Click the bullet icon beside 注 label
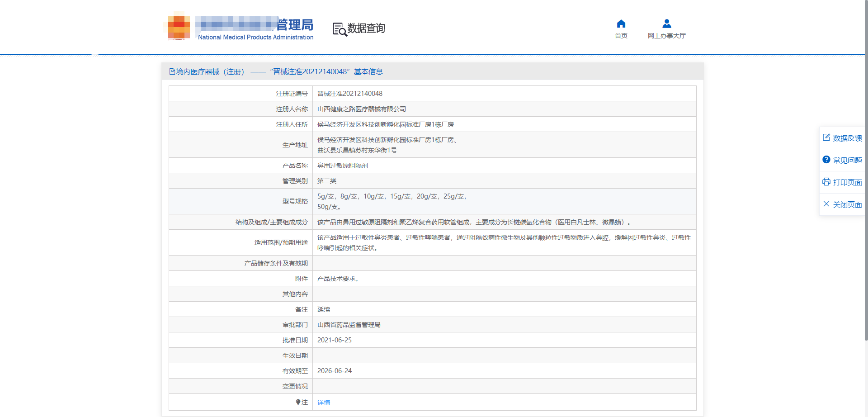868x417 pixels. click(x=298, y=402)
